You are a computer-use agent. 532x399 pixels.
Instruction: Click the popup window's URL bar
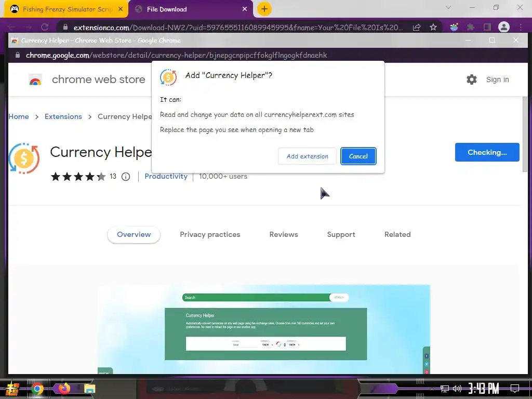(268, 55)
